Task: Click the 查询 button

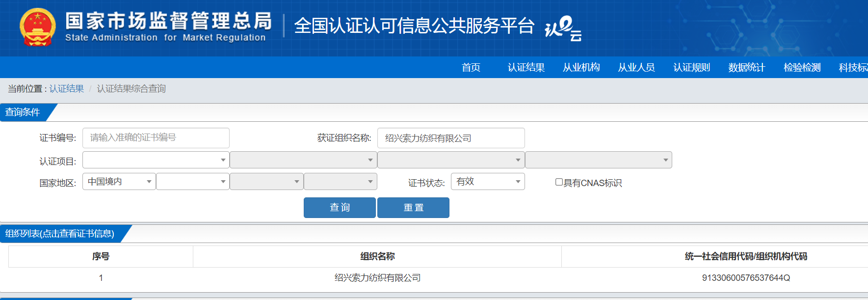Action: 340,208
